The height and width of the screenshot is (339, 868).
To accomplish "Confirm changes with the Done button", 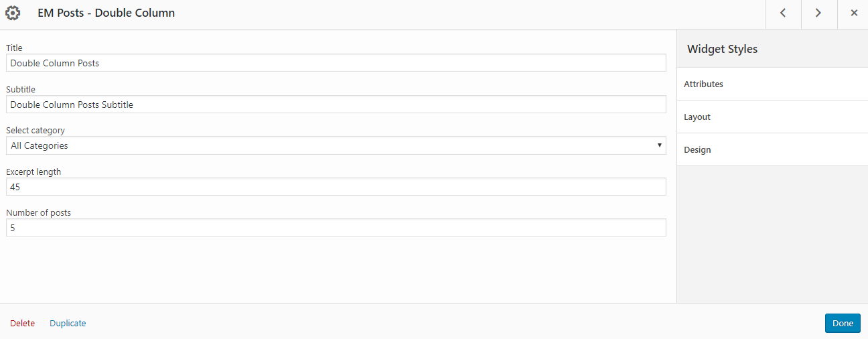I will click(x=843, y=324).
